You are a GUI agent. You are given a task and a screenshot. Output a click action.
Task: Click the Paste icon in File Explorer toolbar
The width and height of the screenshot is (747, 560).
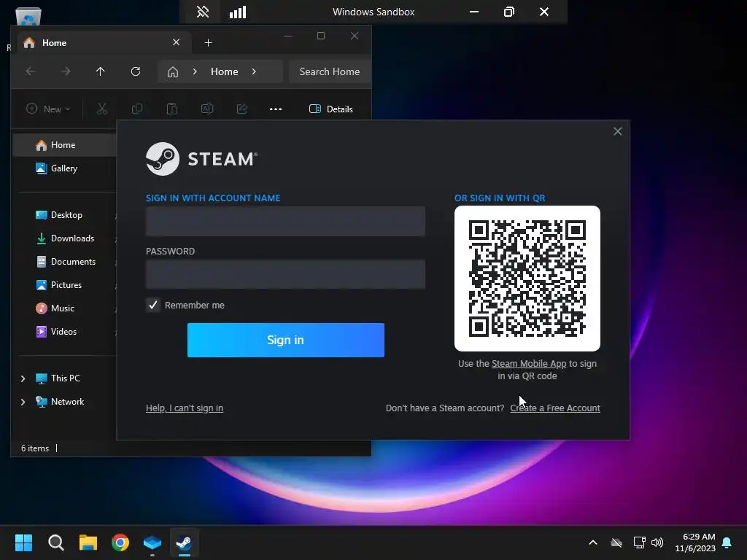pyautogui.click(x=172, y=109)
